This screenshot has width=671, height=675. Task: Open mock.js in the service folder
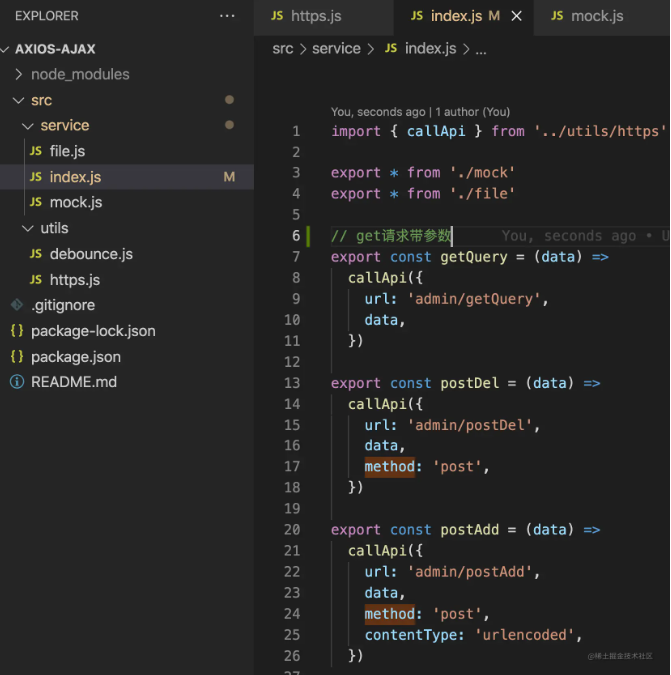76,202
